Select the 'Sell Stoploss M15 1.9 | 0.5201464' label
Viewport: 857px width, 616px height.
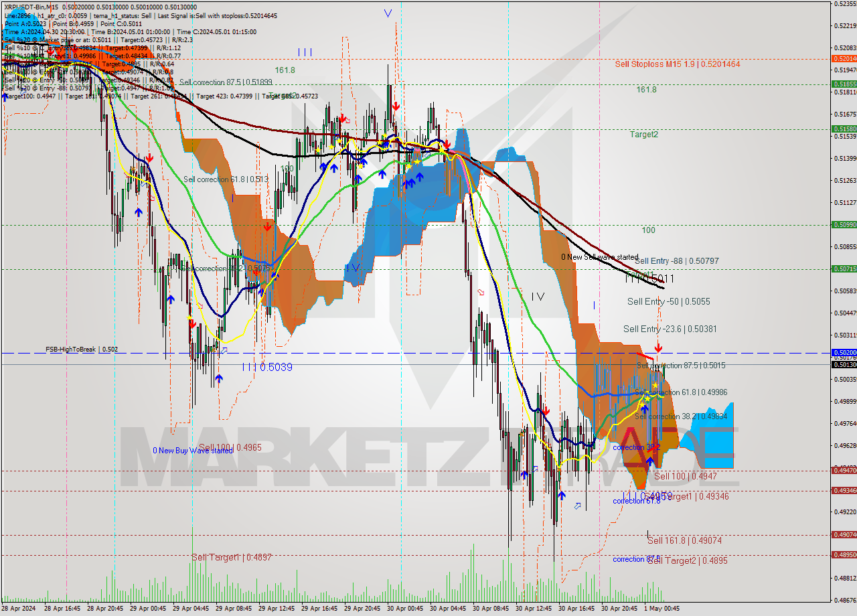(678, 64)
